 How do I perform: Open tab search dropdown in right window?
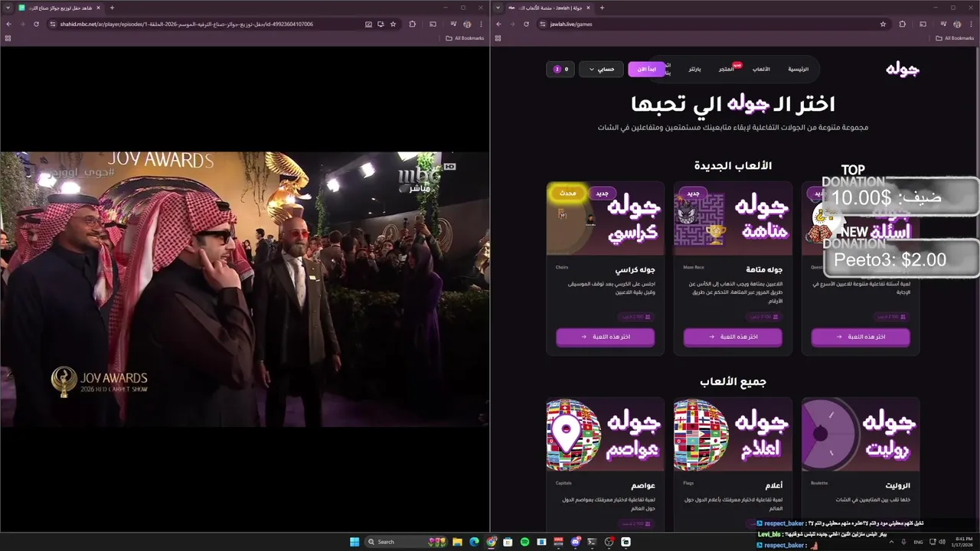pos(498,8)
